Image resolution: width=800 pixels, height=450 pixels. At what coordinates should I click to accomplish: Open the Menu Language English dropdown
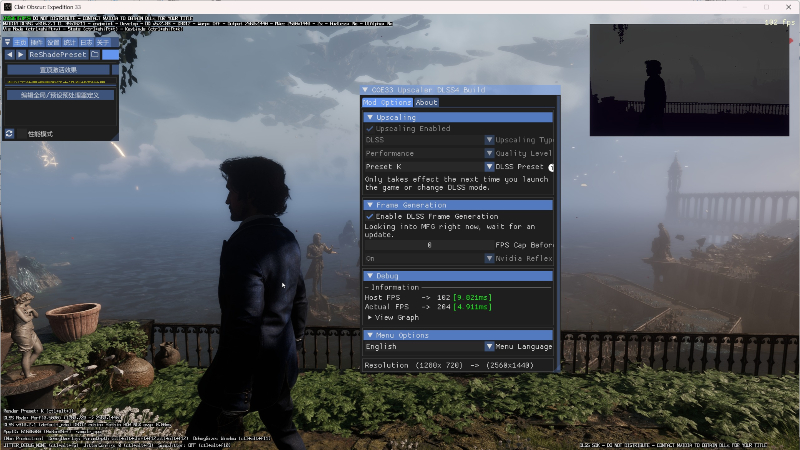(x=429, y=346)
